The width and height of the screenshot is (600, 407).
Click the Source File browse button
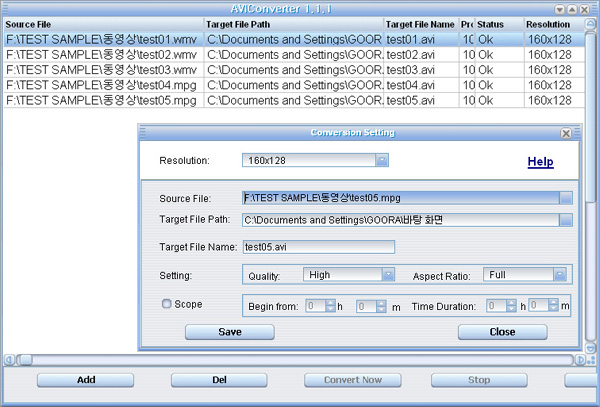[566, 198]
